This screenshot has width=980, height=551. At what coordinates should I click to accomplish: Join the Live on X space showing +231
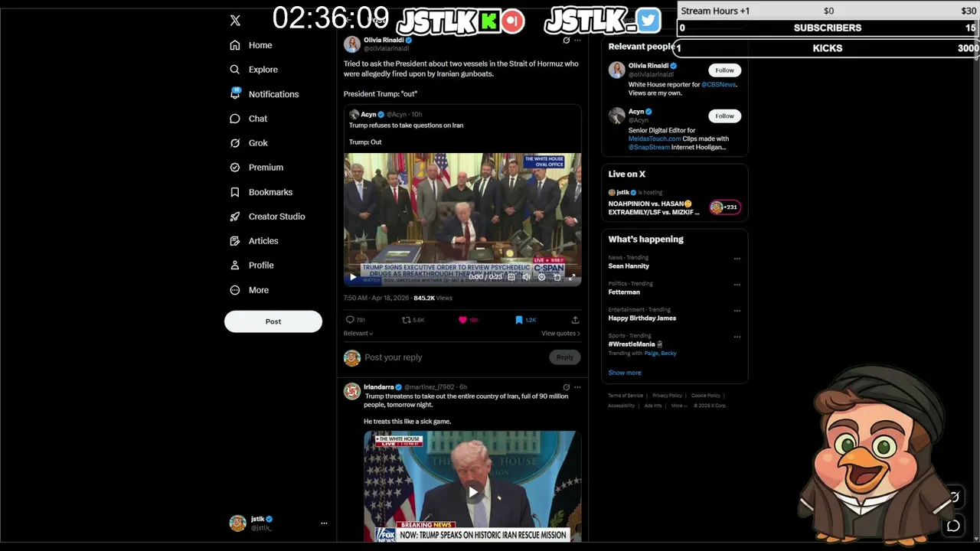pos(724,207)
